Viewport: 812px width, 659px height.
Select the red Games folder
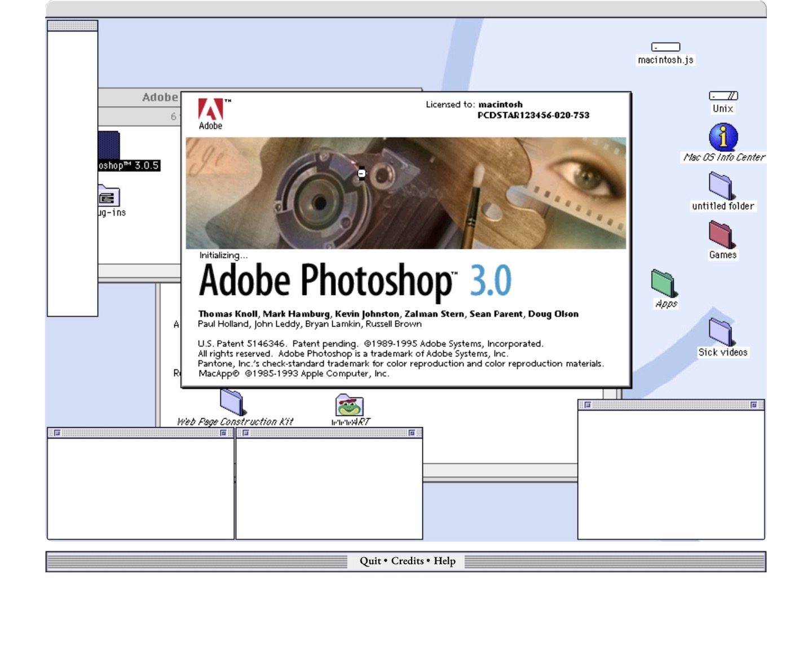click(721, 235)
